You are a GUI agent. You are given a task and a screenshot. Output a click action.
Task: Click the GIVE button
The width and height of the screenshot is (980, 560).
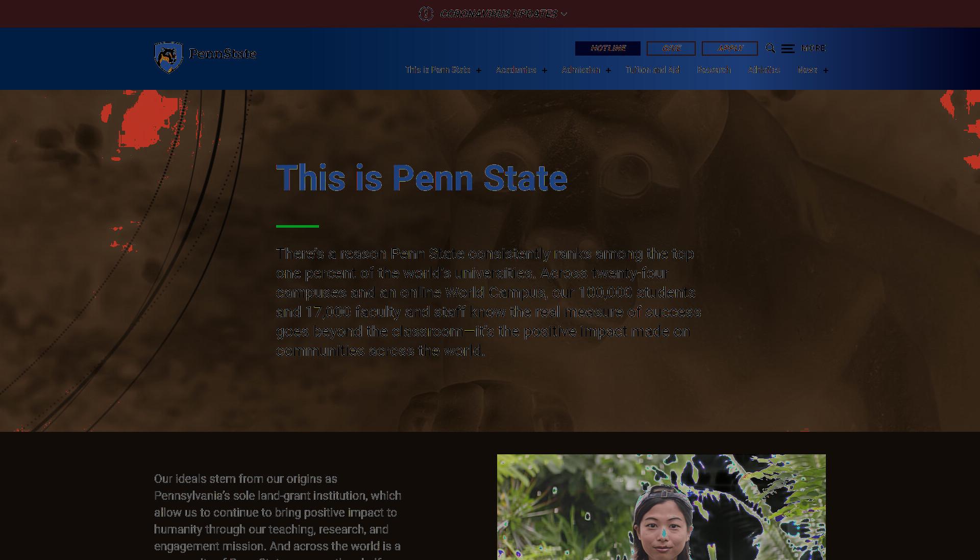(x=671, y=48)
